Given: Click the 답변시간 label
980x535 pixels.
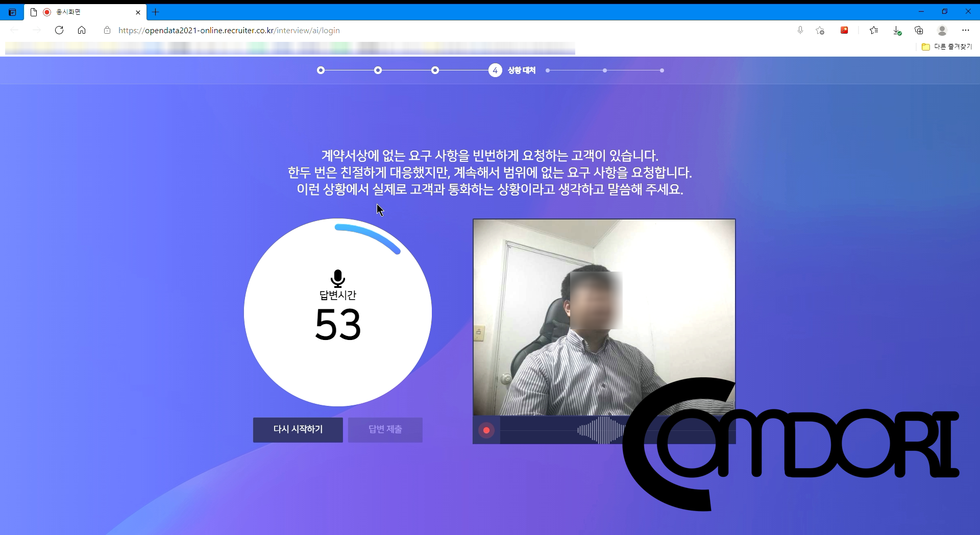Looking at the screenshot, I should 338,295.
